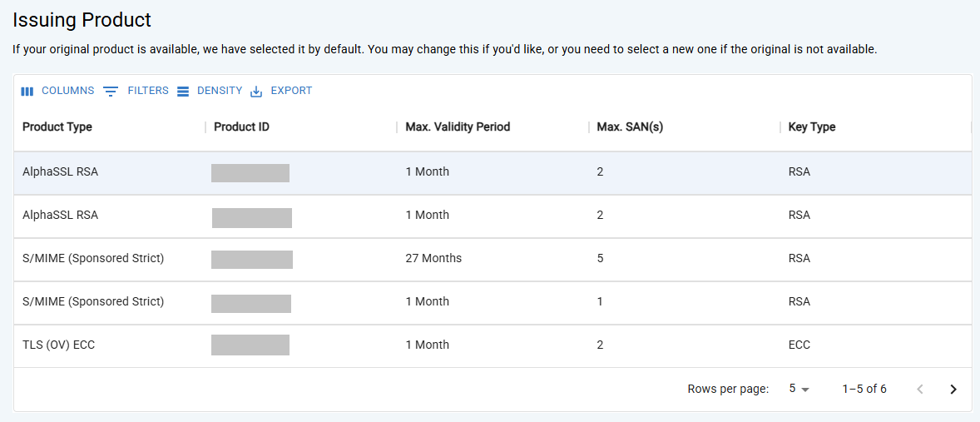Open the rows per page dropdown
980x422 pixels.
pos(799,389)
